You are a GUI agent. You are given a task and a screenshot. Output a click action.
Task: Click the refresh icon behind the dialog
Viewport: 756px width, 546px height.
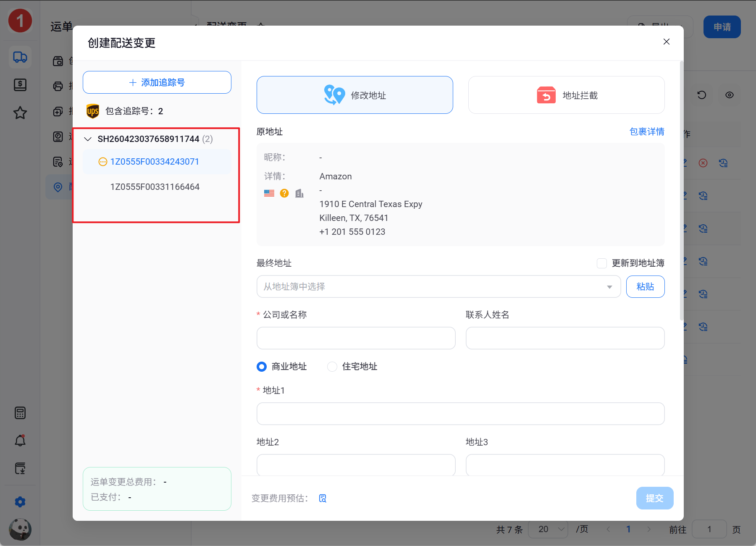coord(701,95)
